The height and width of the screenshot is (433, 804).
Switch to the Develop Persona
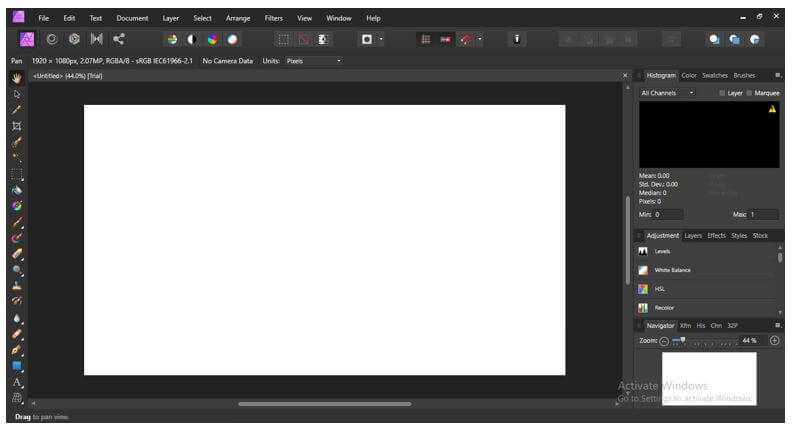[74, 39]
